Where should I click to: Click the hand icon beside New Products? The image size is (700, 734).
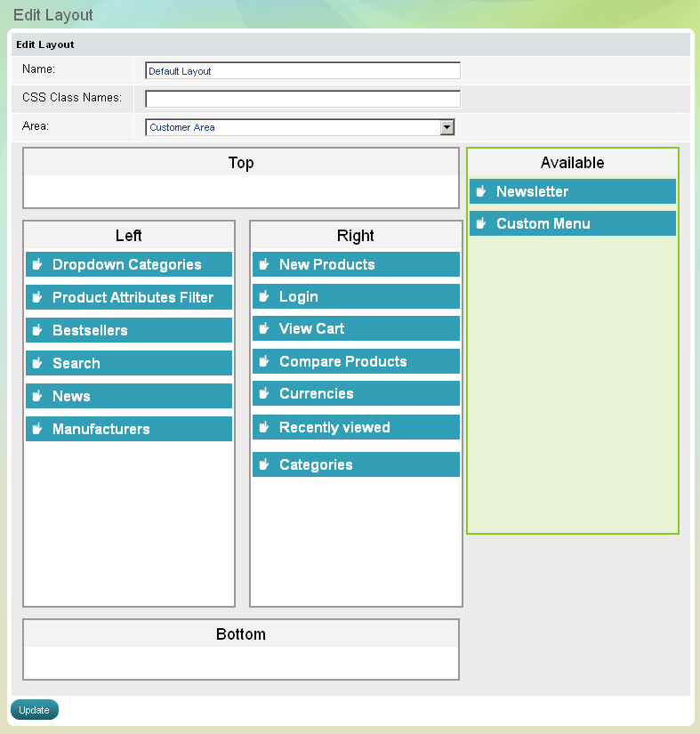pos(264,264)
